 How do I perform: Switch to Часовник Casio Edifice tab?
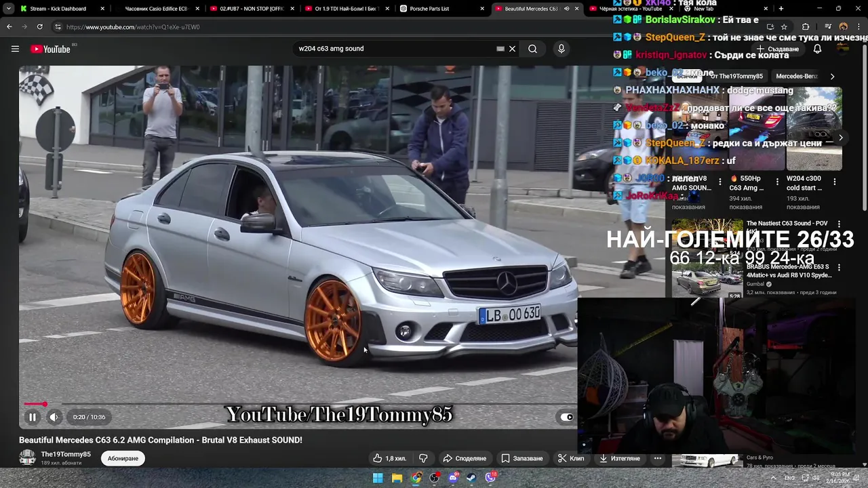pyautogui.click(x=156, y=9)
